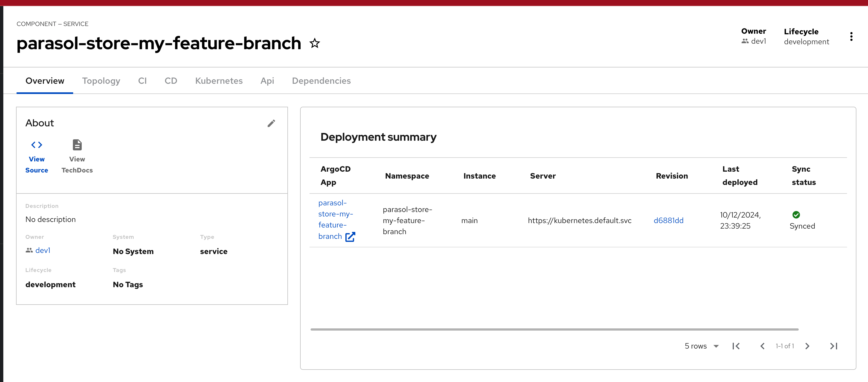868x382 pixels.
Task: Click the group icon beside dev1 owner link
Action: [x=29, y=250]
